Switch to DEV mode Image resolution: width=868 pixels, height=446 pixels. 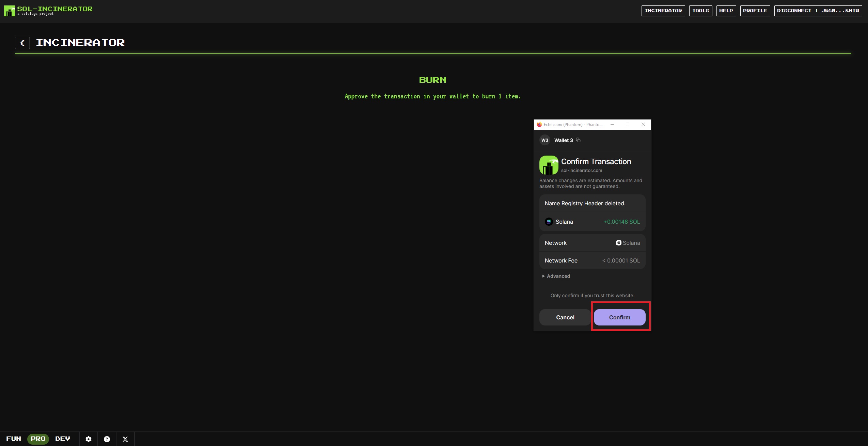63,439
